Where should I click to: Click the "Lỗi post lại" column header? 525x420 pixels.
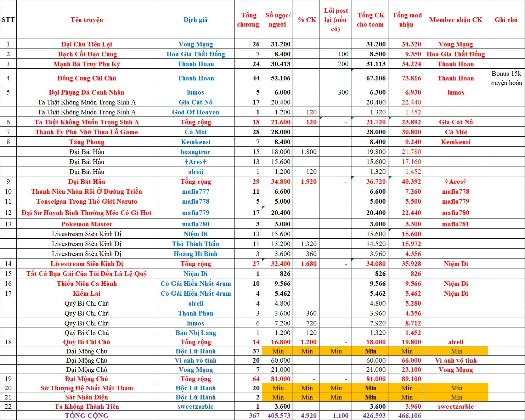point(335,20)
